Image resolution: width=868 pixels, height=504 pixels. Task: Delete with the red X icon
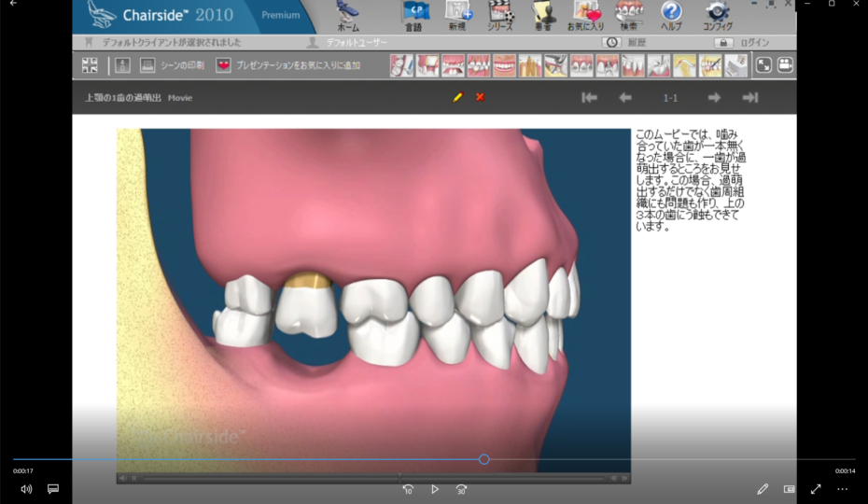tap(480, 97)
